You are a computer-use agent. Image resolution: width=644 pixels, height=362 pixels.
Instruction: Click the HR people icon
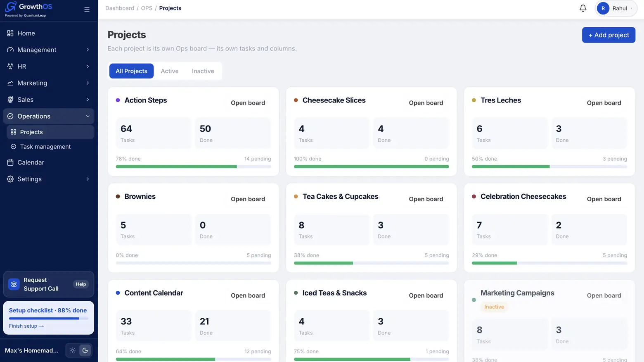click(x=10, y=66)
